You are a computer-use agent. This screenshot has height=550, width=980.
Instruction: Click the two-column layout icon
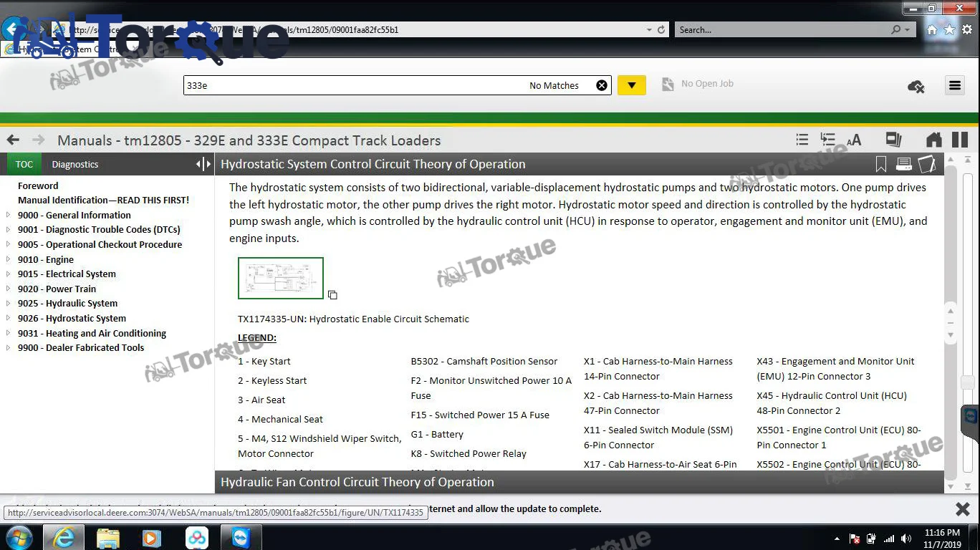click(960, 140)
